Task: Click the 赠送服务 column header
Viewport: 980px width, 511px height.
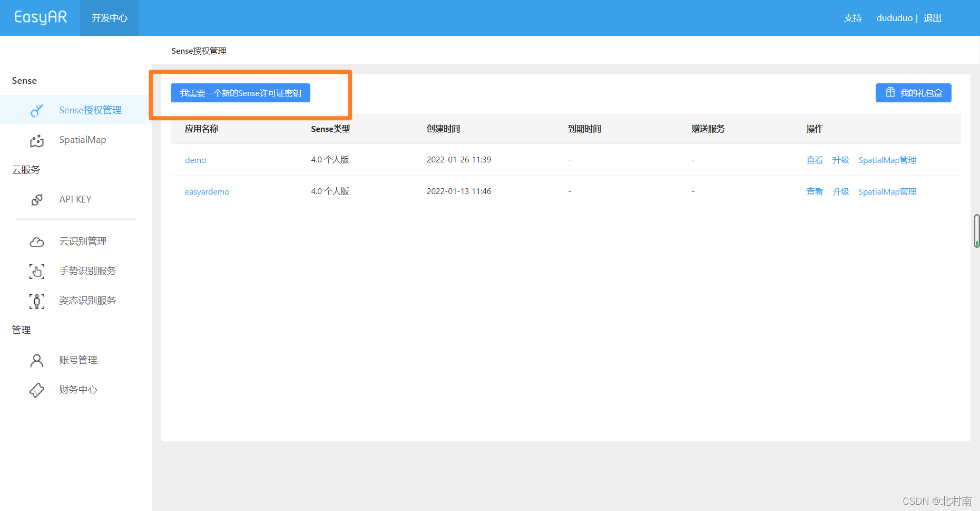Action: point(708,129)
